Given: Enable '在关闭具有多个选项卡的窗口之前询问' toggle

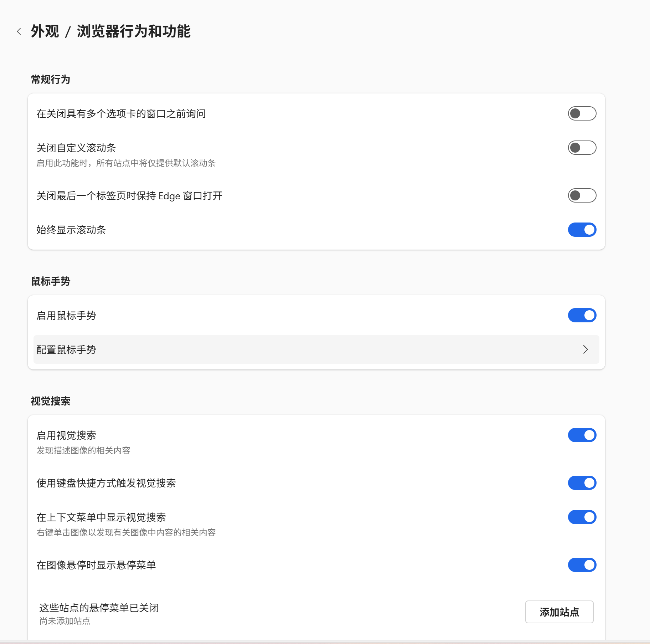Looking at the screenshot, I should (582, 113).
